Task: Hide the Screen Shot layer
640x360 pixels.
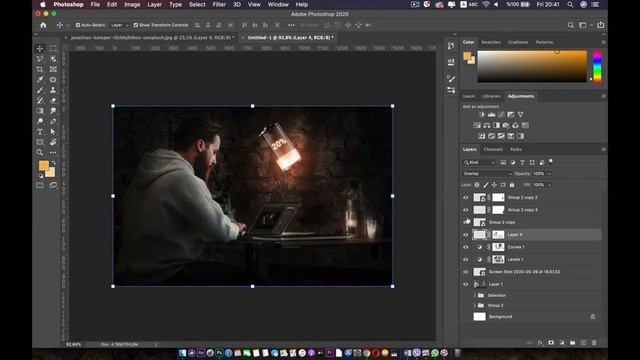Action: point(466,272)
